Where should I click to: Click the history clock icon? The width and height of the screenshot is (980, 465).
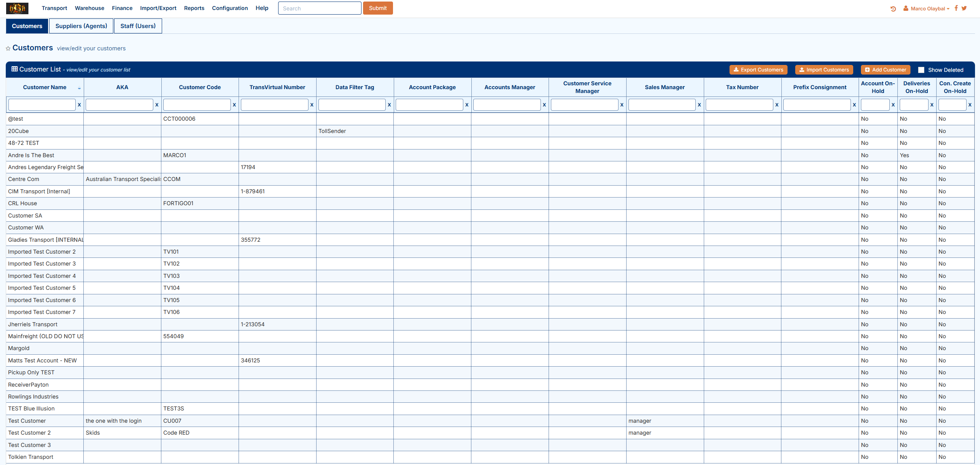click(x=893, y=8)
